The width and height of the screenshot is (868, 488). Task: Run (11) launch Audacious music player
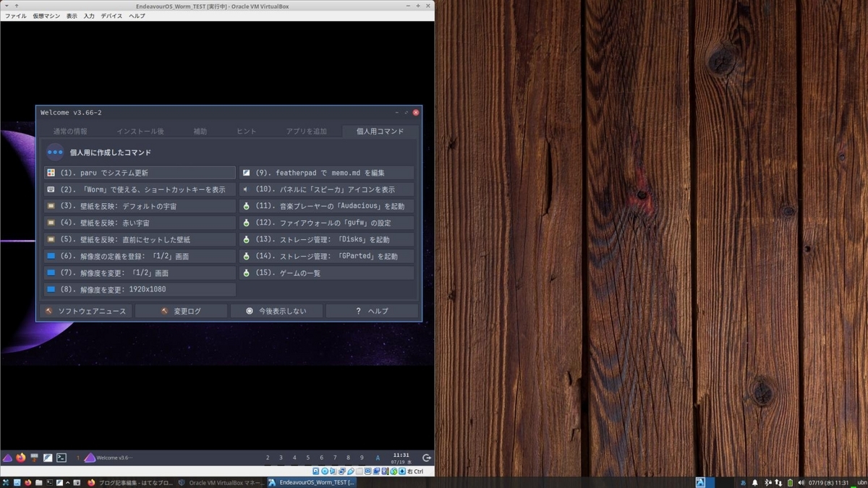click(327, 206)
